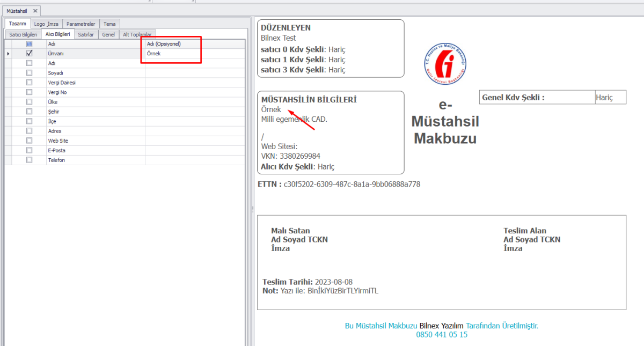Click the Bilnex Yazılım link in footer
The image size is (644, 346).
441,326
